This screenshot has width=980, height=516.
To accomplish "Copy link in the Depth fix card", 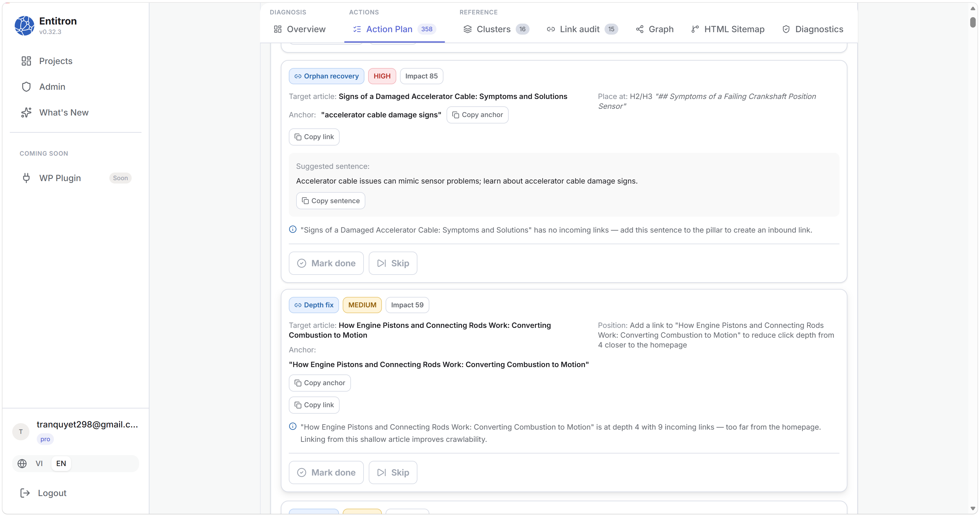I will (314, 405).
